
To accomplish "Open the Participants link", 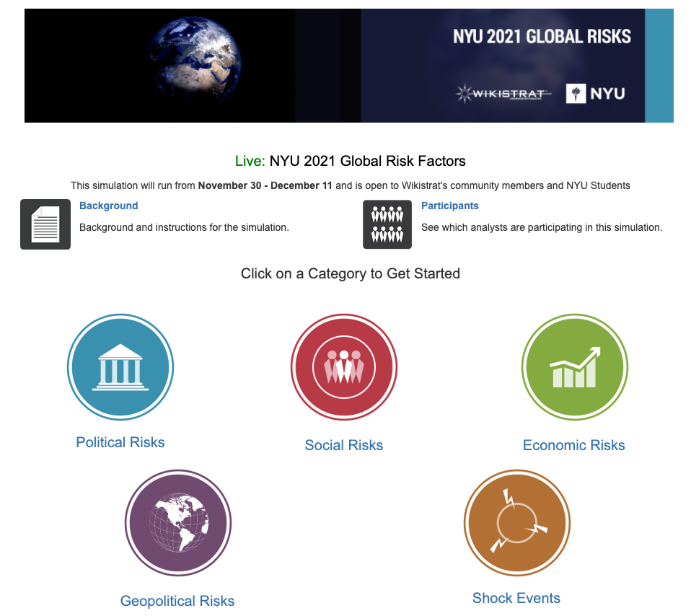I will [450, 206].
